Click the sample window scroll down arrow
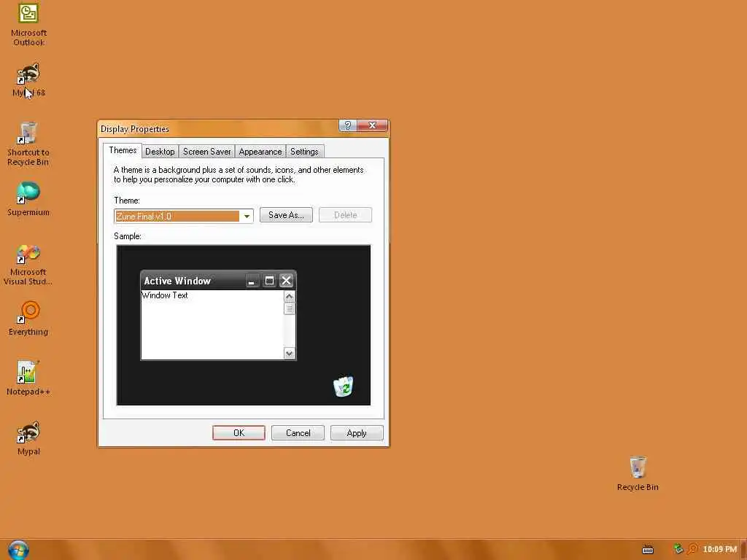Screen dimensions: 747x560 (289, 354)
